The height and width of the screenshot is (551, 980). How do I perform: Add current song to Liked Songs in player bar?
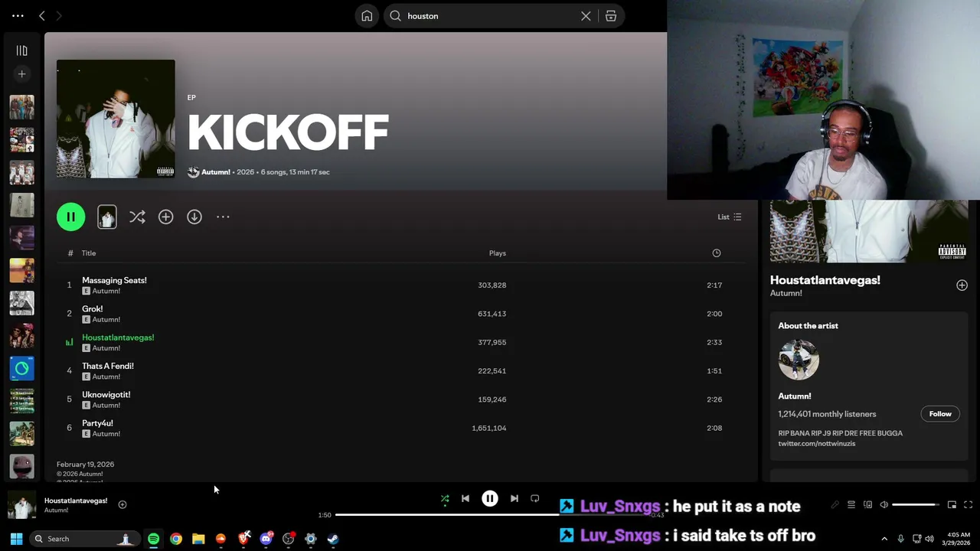pos(122,504)
